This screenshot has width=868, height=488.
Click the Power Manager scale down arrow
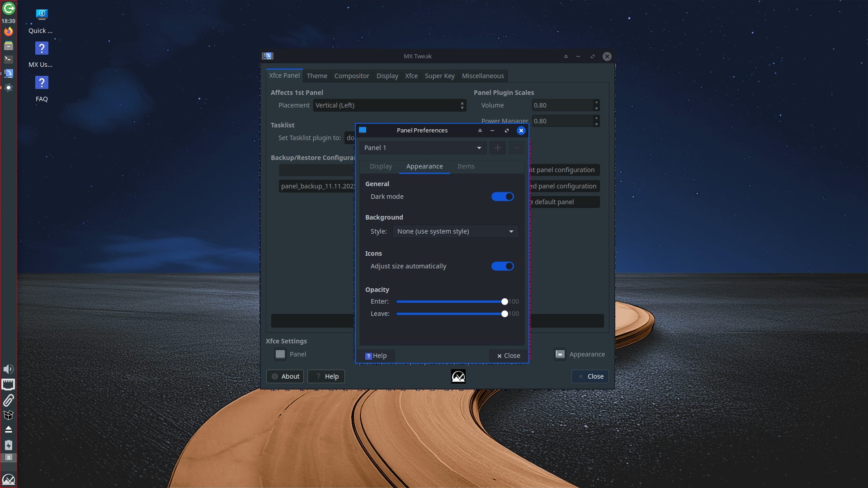[x=597, y=124]
